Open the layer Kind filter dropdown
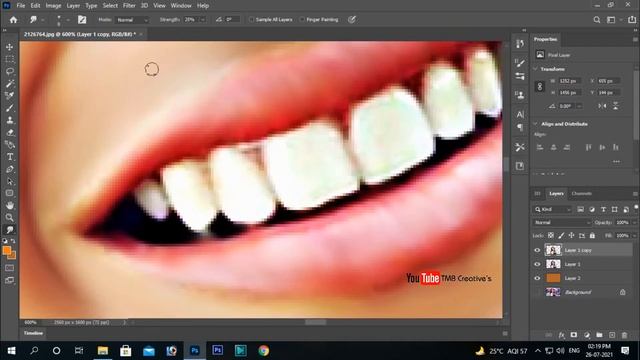 tap(553, 209)
